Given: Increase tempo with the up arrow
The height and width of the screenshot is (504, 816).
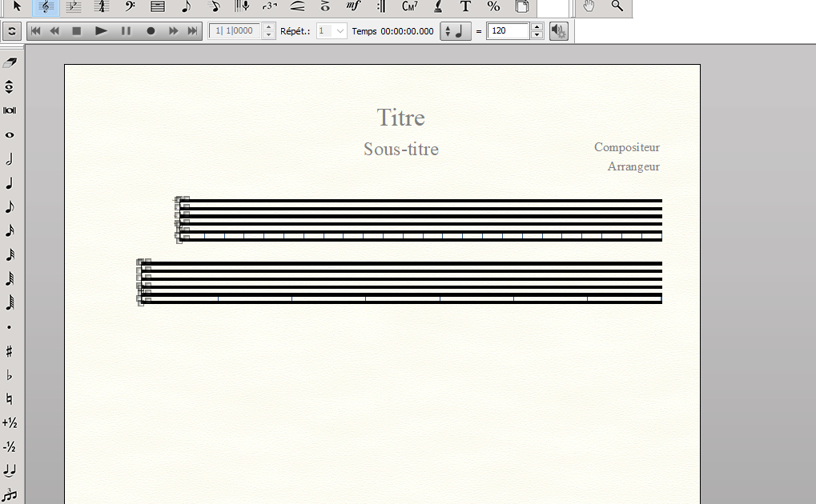Looking at the screenshot, I should pyautogui.click(x=537, y=27).
